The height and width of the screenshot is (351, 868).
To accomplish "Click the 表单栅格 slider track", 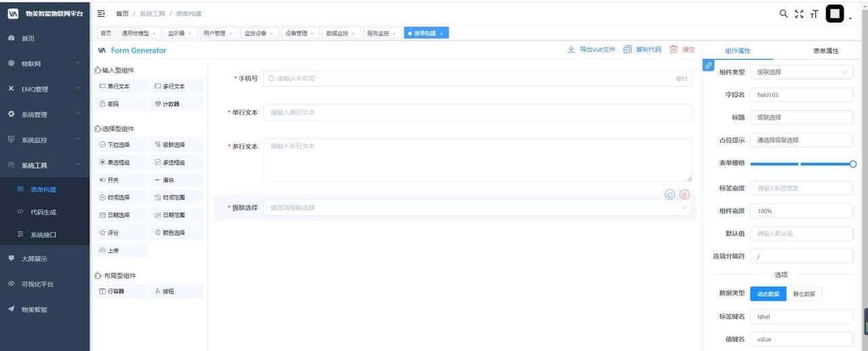I will (800, 164).
